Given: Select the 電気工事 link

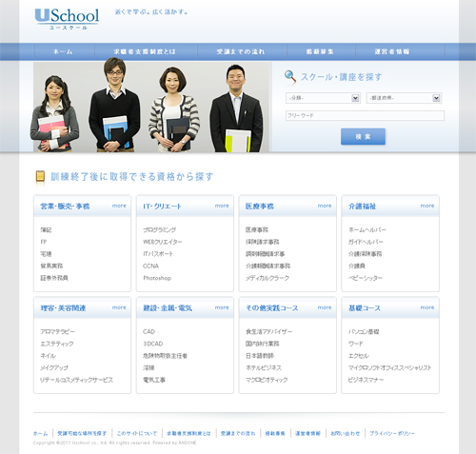Looking at the screenshot, I should [x=154, y=380].
